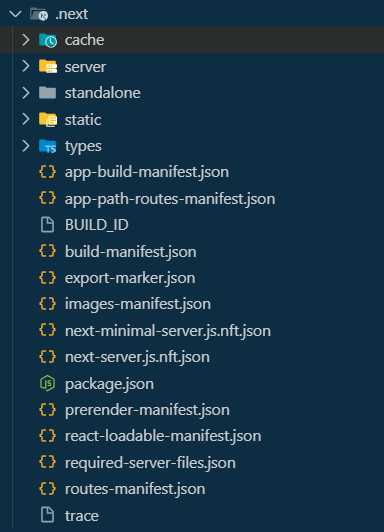The image size is (384, 532).
Task: Select prerender-manifest.json file
Action: click(x=147, y=410)
